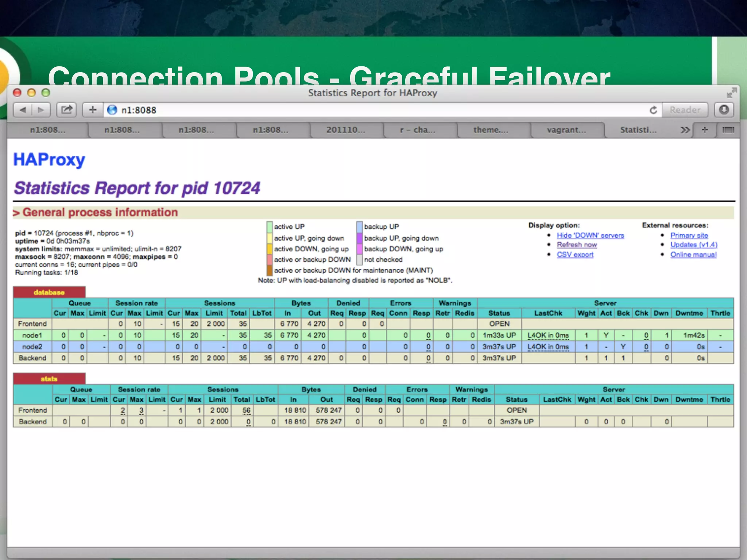Switch to the first n1:808... tab
This screenshot has width=747, height=560.
pos(48,130)
